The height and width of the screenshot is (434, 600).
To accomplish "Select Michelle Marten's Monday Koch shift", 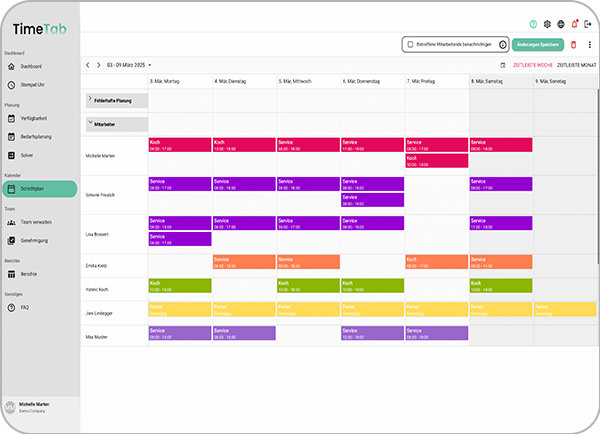I will 179,144.
